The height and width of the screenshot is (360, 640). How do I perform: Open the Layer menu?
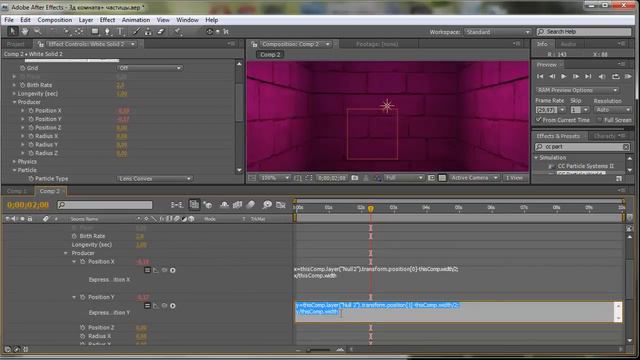tap(86, 20)
